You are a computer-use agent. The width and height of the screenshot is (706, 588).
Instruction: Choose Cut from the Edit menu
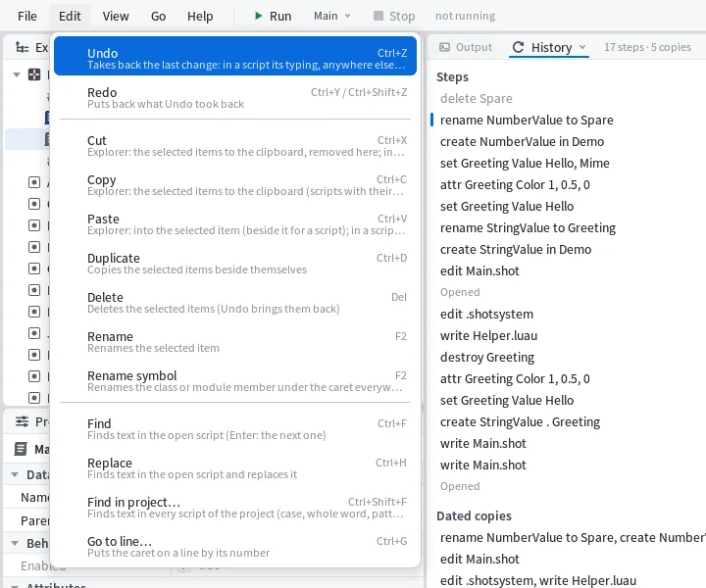click(235, 146)
